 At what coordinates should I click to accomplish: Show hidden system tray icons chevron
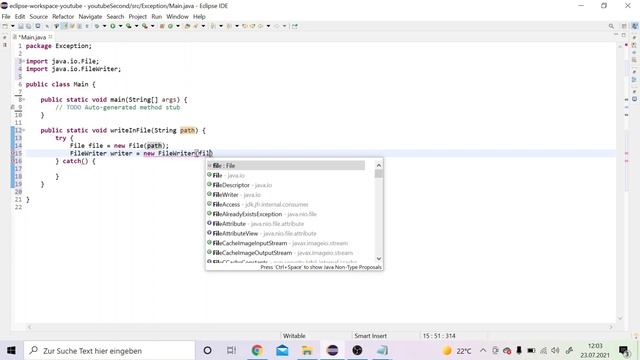[483, 351]
